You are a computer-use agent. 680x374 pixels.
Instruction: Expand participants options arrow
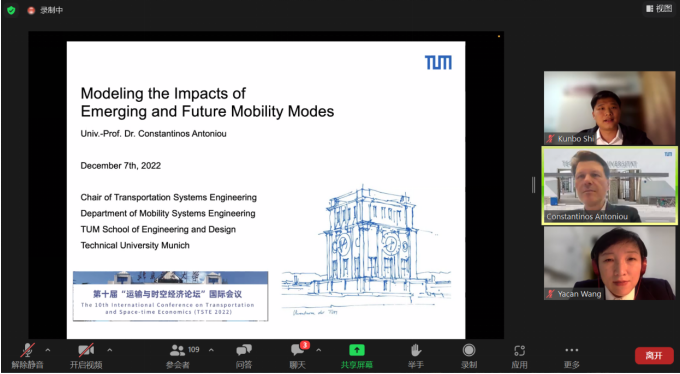(211, 350)
